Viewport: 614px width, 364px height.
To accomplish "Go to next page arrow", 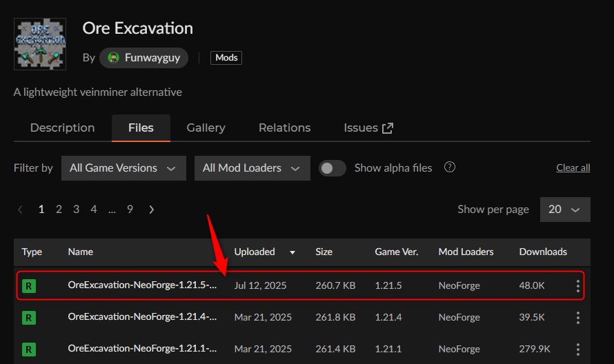I will coord(152,210).
